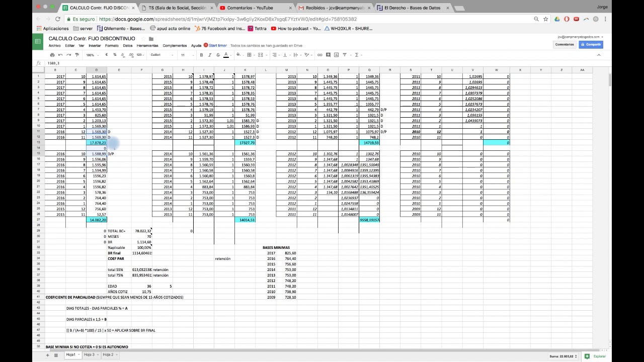Viewport: 644px width, 362px height.
Task: Star the CALCULO spreadsheet document
Action: (143, 39)
